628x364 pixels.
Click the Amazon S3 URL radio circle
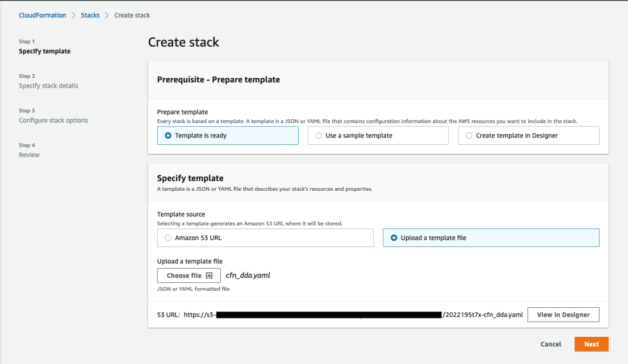pos(168,237)
